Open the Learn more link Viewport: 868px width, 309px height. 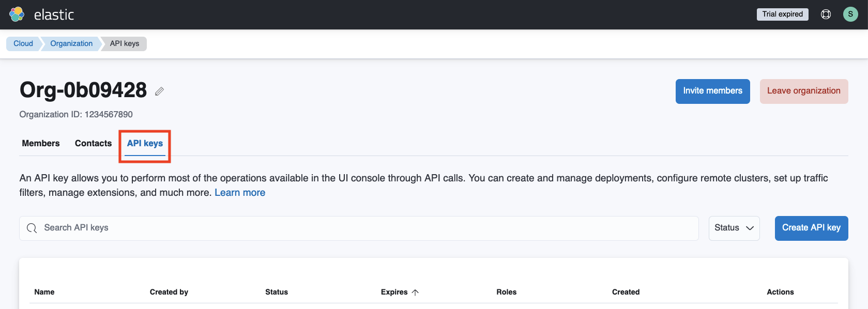240,193
